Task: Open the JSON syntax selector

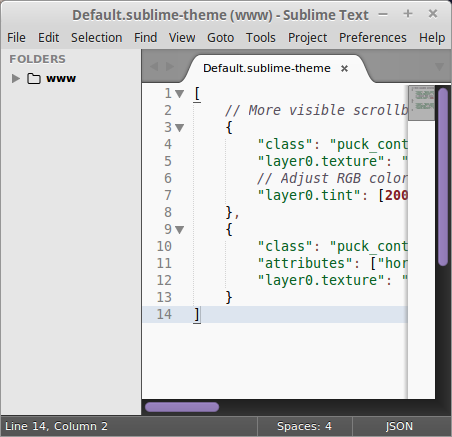Action: 399,426
